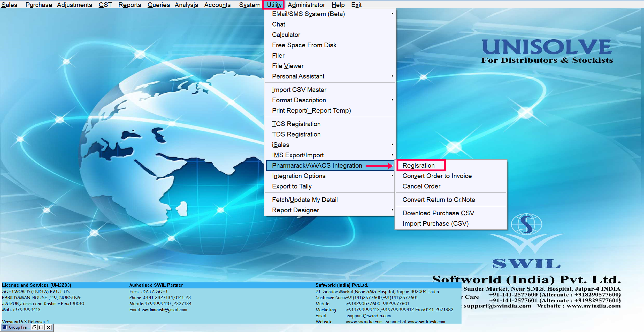Select the Filer menu entry

tap(330, 55)
